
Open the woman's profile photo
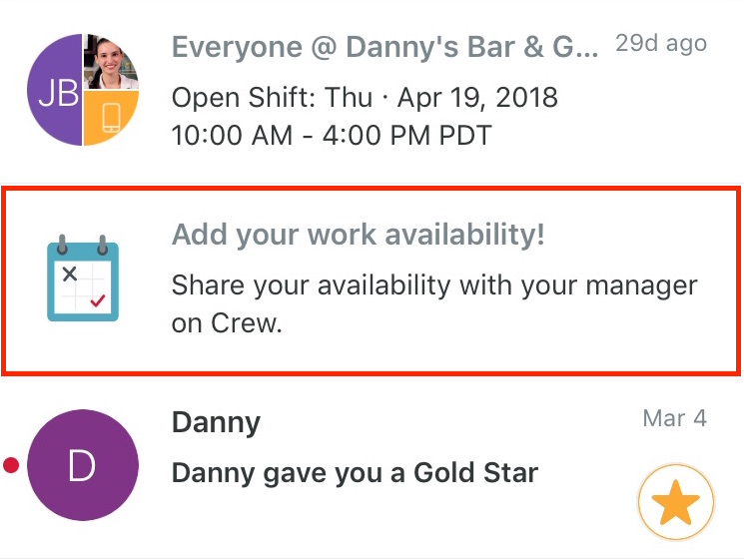pyautogui.click(x=112, y=61)
